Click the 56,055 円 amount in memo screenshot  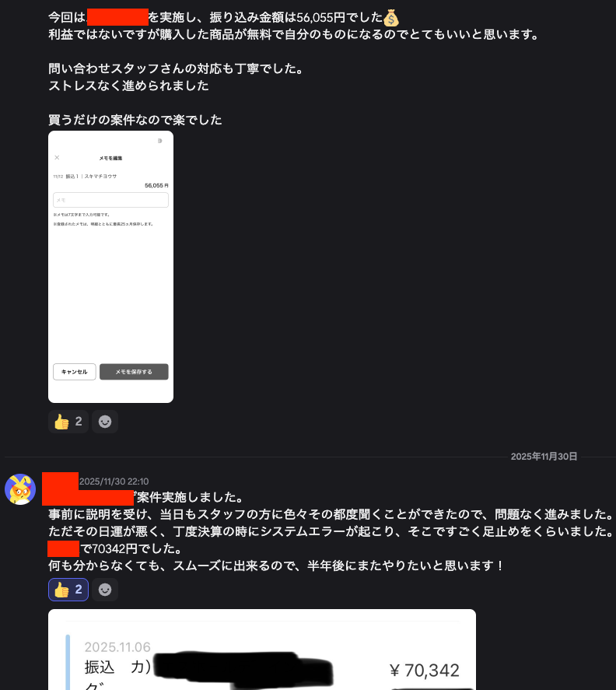[x=156, y=186]
